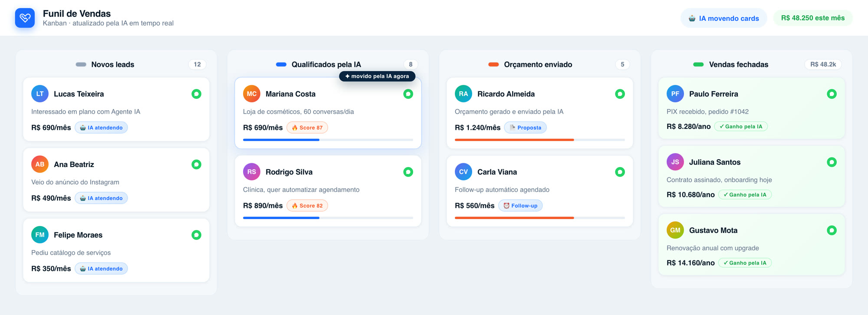This screenshot has height=315, width=868.
Task: Click Mariana Costa's blue progress bar
Action: 328,140
